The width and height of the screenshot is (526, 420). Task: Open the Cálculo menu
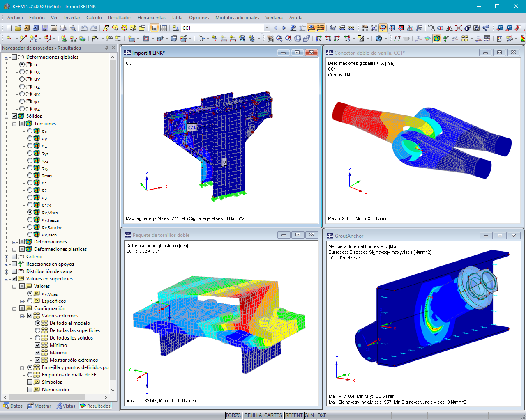click(x=94, y=18)
